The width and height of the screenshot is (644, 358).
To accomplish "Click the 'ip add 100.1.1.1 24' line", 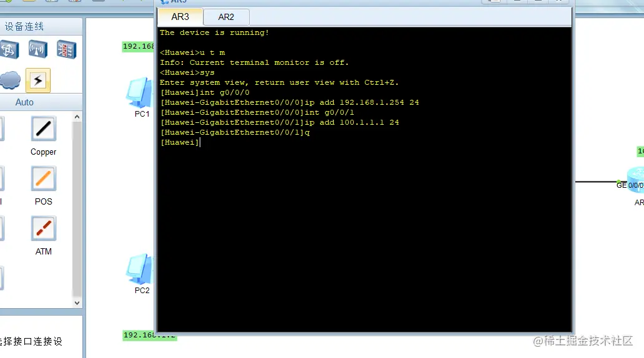I will point(280,122).
